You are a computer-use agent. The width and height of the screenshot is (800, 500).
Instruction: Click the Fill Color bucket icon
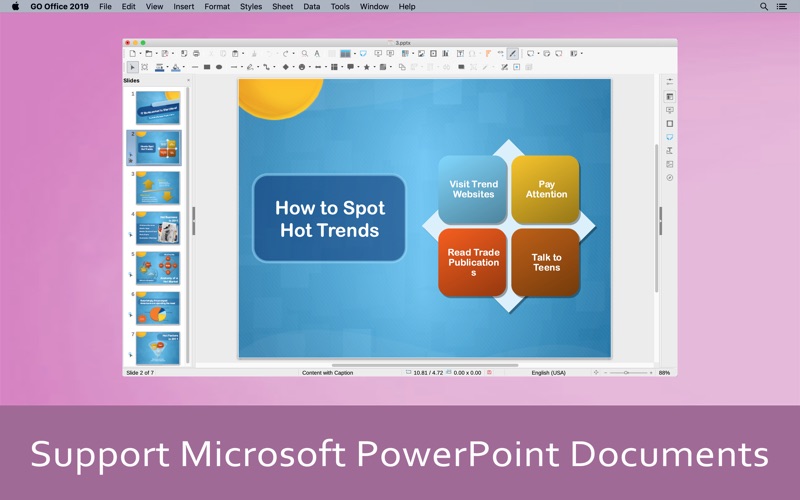[x=176, y=67]
